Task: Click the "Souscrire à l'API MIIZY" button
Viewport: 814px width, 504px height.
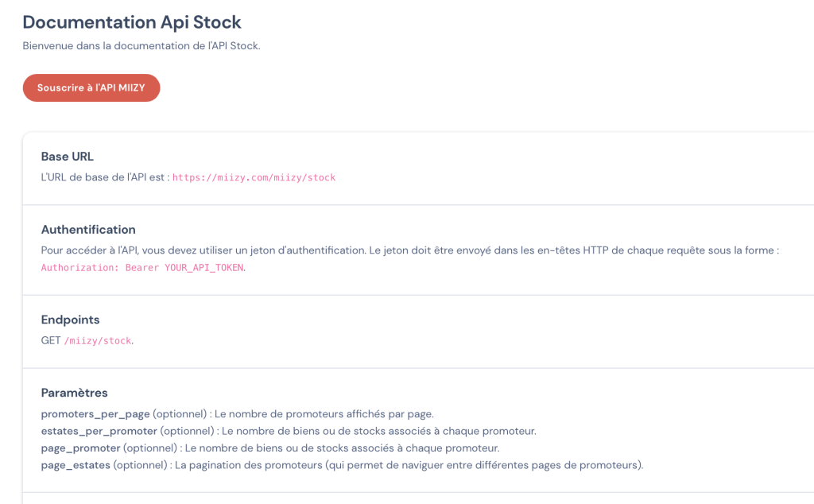Action: click(x=91, y=88)
